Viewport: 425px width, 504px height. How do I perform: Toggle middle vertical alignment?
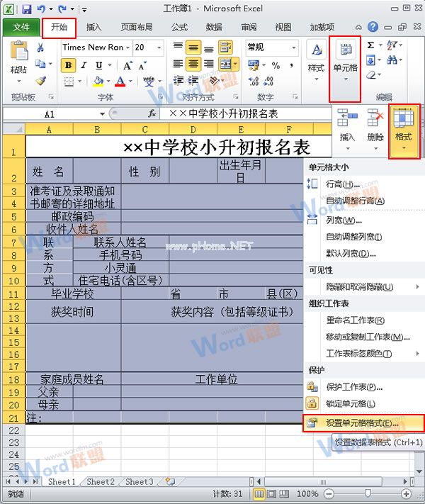pos(193,47)
